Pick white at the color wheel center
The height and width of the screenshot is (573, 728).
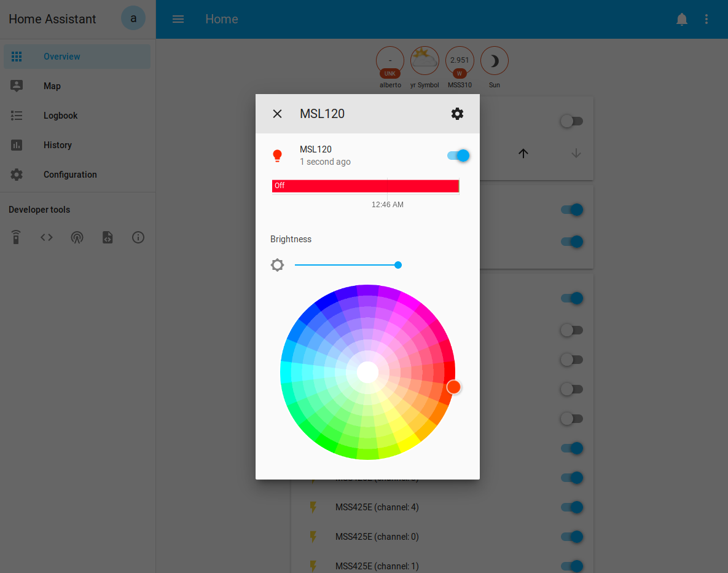coord(368,372)
